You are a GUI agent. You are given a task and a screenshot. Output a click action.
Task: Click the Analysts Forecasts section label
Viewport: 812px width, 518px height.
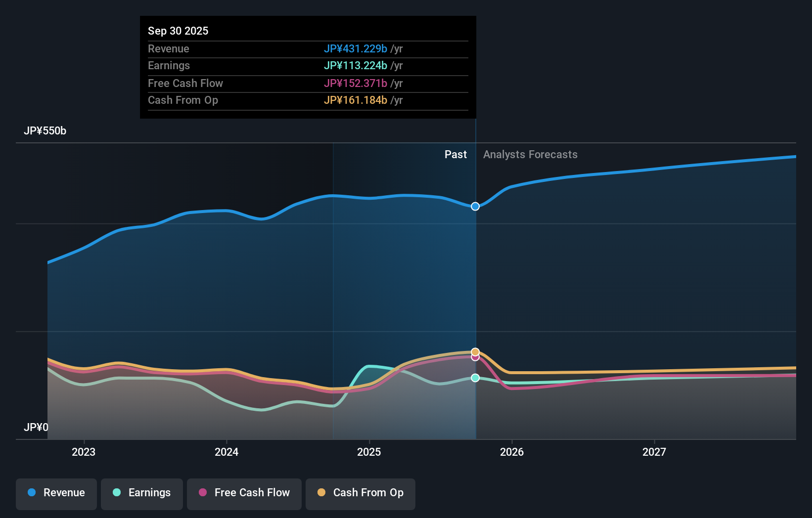coord(530,154)
